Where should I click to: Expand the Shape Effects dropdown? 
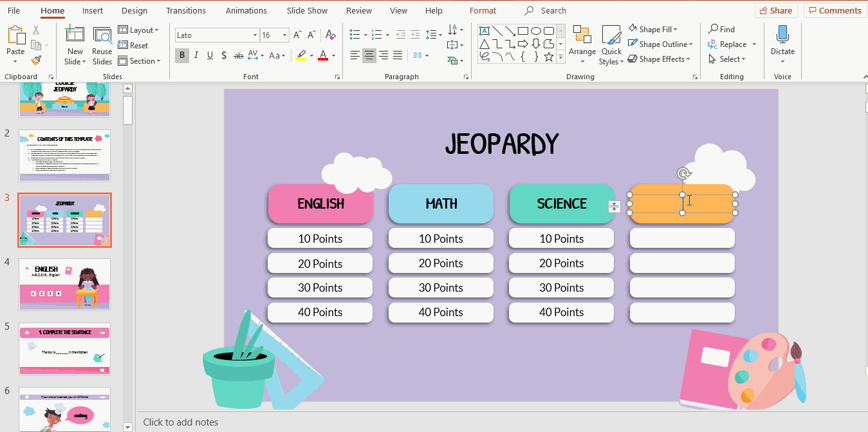660,59
